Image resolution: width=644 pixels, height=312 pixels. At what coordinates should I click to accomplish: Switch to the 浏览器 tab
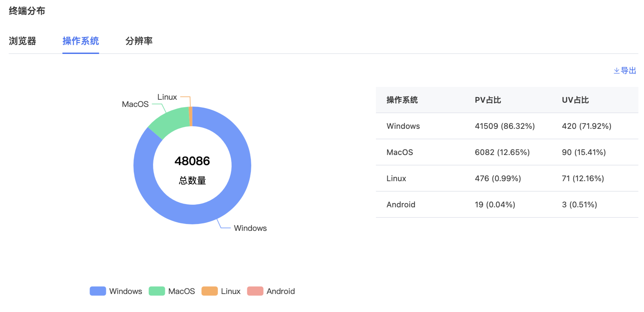(x=22, y=41)
